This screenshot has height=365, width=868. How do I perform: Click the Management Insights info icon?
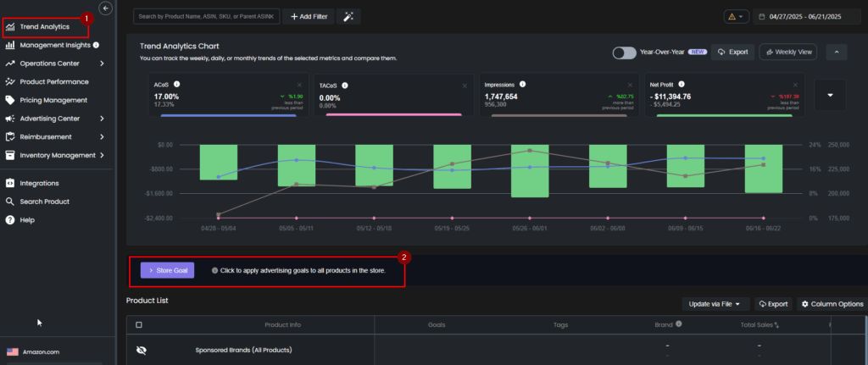coord(96,45)
